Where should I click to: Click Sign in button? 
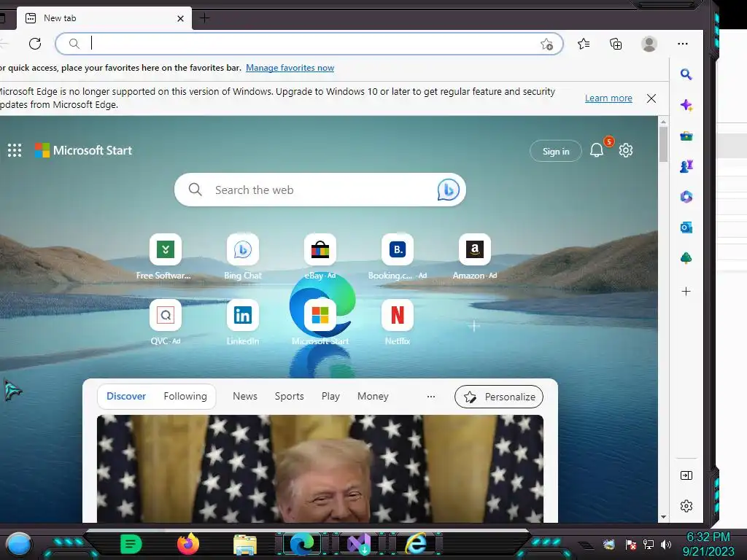click(x=555, y=151)
